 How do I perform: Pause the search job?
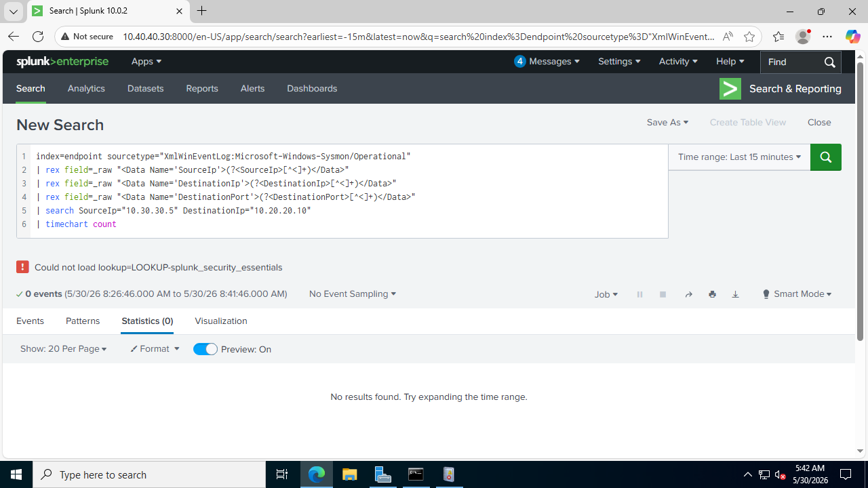point(639,294)
